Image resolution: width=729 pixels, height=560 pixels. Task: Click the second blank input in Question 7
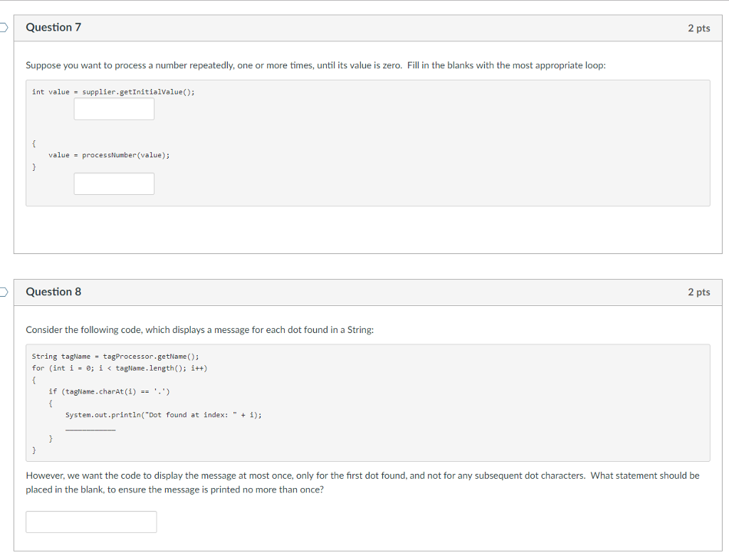[114, 183]
